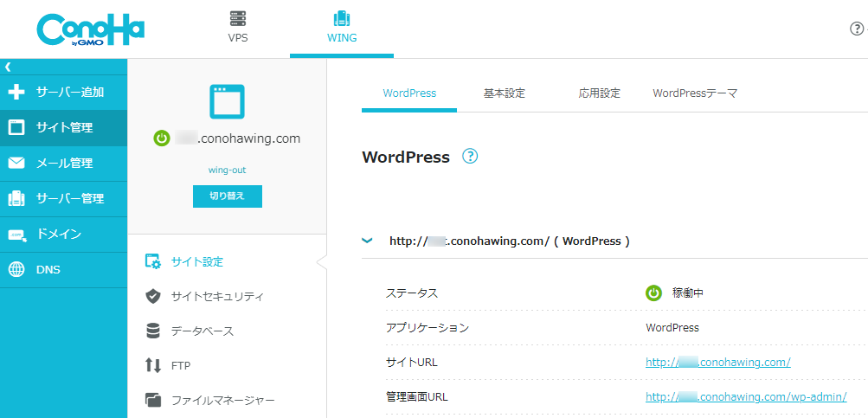
Task: Open the 管理画面URL wp-admin link
Action: (x=745, y=397)
